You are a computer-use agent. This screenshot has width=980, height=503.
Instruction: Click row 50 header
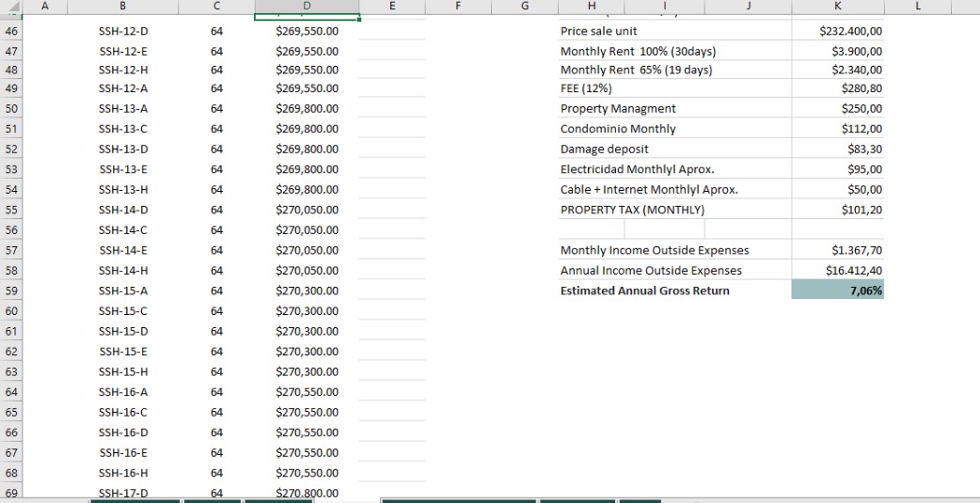coord(11,109)
